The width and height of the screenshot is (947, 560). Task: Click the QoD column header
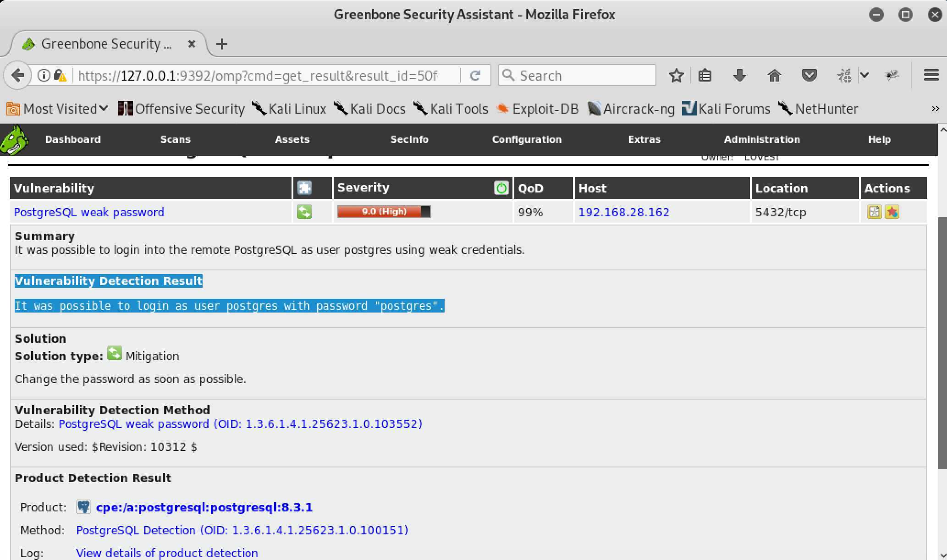pyautogui.click(x=530, y=188)
